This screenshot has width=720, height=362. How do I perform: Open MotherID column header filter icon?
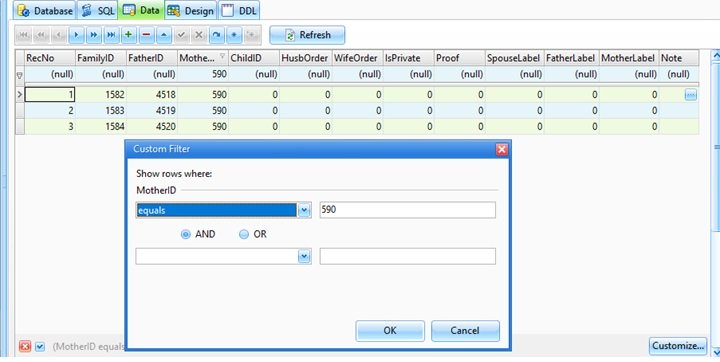[x=222, y=57]
